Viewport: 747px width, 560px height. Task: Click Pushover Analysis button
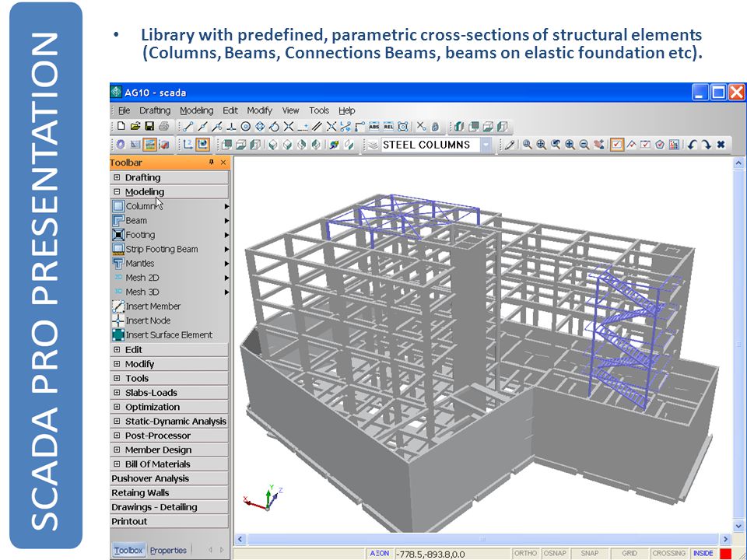pos(169,478)
